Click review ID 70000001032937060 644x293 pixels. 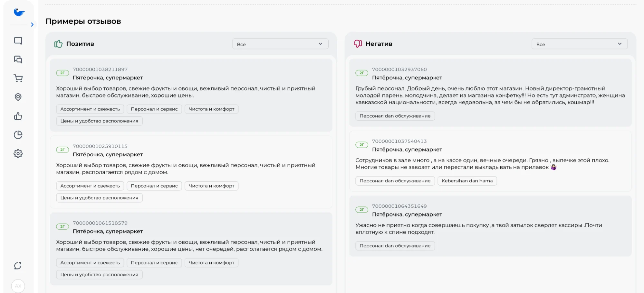coord(399,69)
